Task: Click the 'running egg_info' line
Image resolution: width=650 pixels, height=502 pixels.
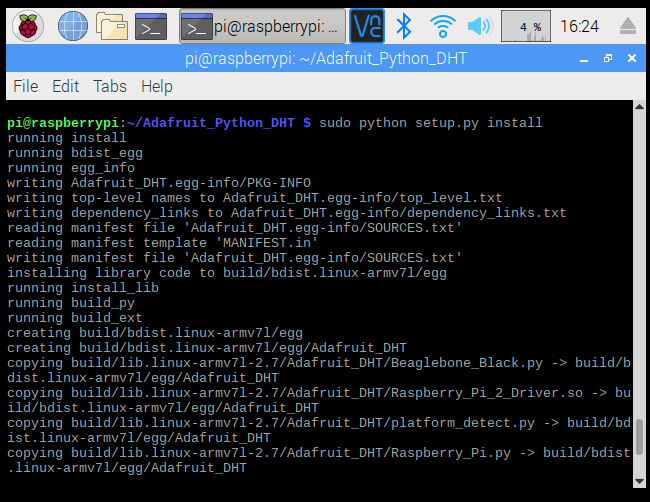Action: [71, 168]
